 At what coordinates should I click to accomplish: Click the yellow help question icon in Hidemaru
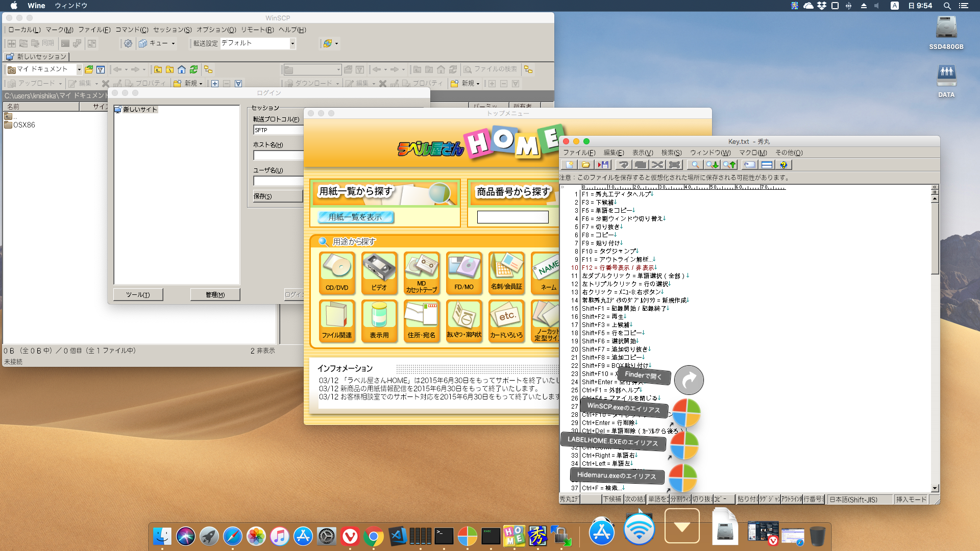tap(783, 165)
